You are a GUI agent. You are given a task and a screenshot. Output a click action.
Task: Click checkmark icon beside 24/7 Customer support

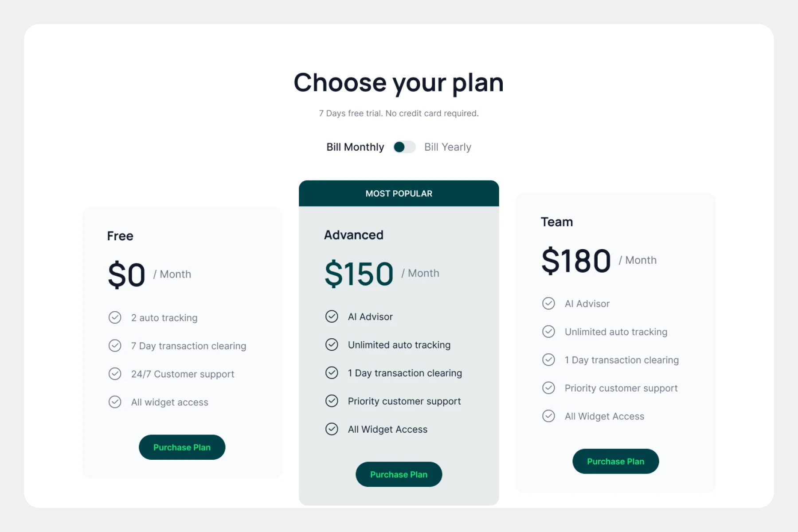pyautogui.click(x=115, y=374)
